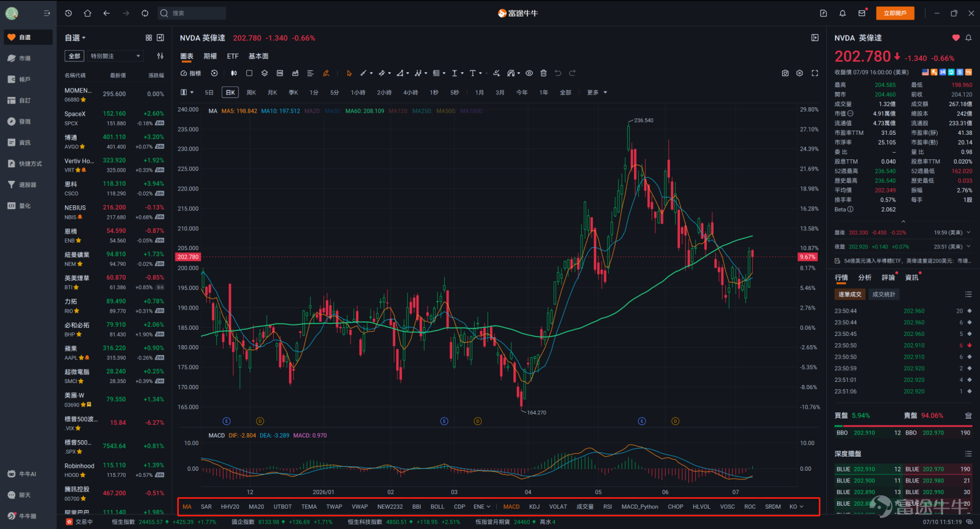Viewport: 980px width, 529px height.
Task: Open the 博通 AVGO watchlist row
Action: click(115, 142)
